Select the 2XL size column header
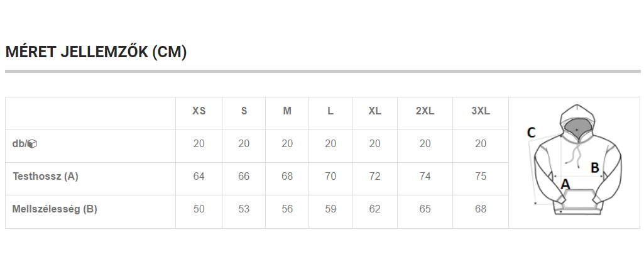Screen dimensions: 644x264 [x=425, y=111]
